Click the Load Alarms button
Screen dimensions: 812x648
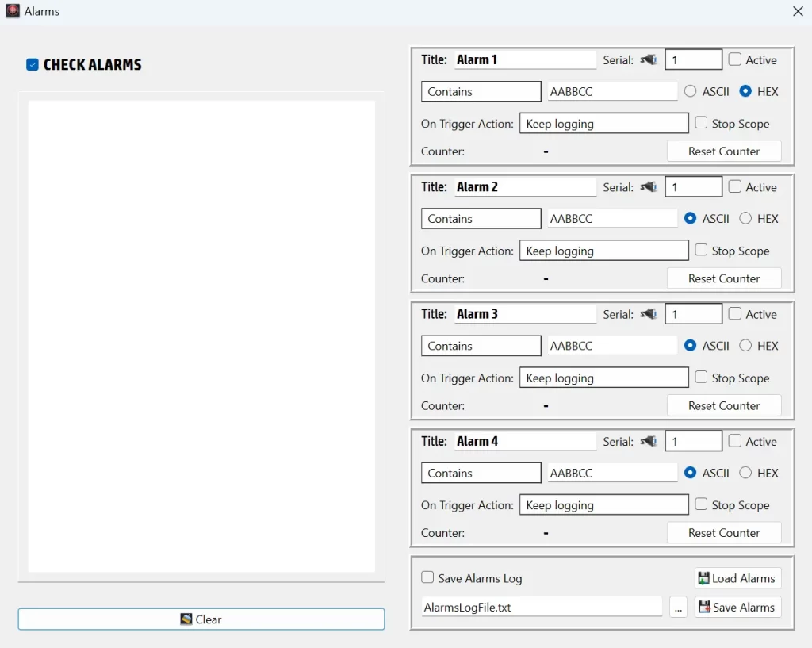(x=737, y=578)
